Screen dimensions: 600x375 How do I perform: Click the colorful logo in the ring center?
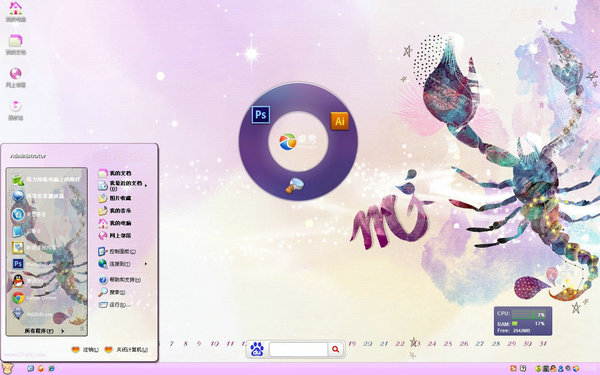tap(288, 142)
